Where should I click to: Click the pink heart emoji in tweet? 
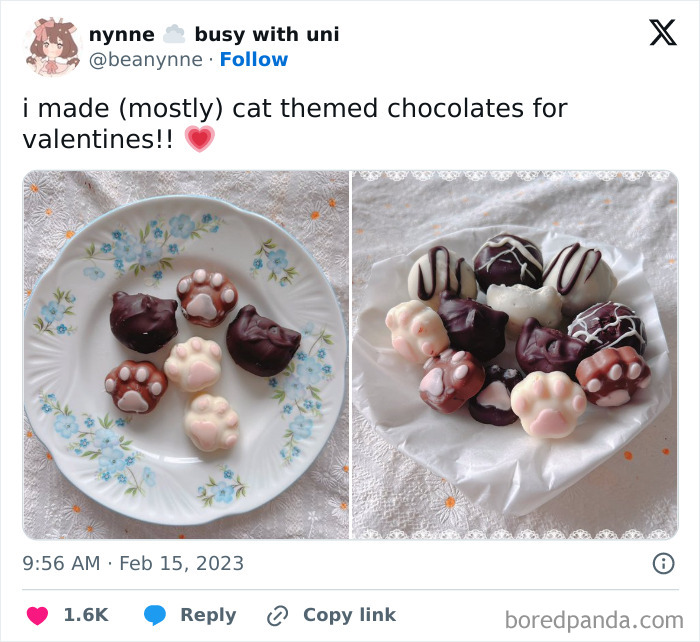pyautogui.click(x=200, y=138)
